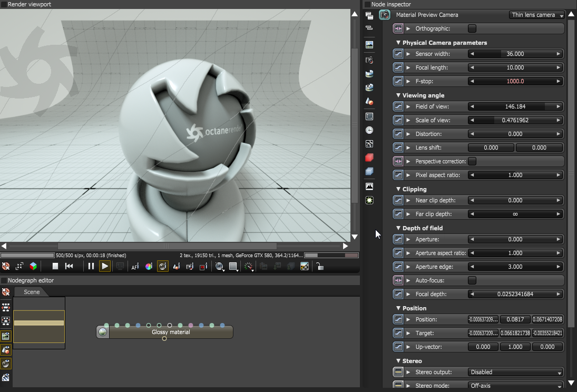The height and width of the screenshot is (392, 577).
Task: Click the blue stacked squares icon in sidebar
Action: click(369, 171)
